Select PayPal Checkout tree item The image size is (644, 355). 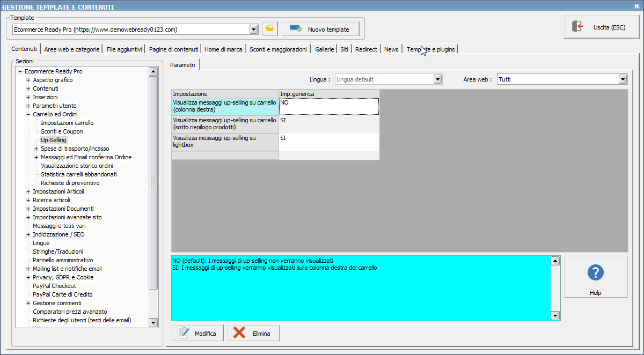tap(54, 286)
